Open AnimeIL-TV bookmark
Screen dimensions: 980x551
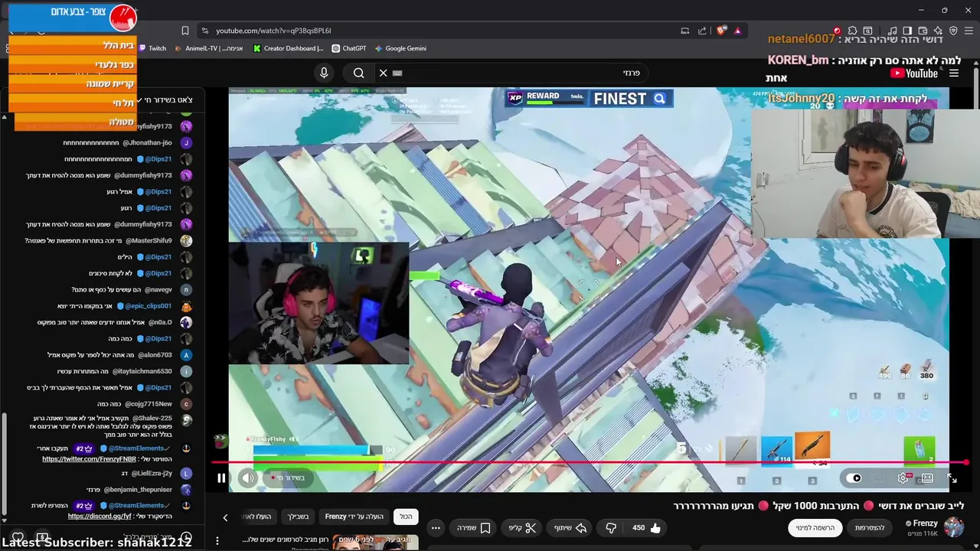209,48
